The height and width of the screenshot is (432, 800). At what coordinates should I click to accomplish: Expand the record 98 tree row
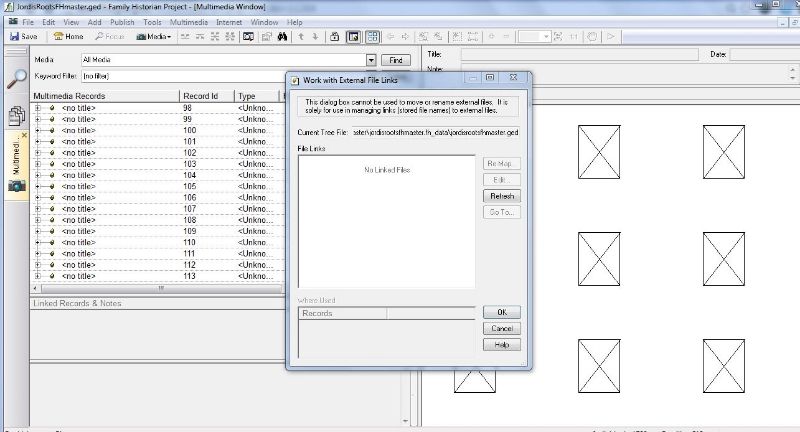coord(37,108)
